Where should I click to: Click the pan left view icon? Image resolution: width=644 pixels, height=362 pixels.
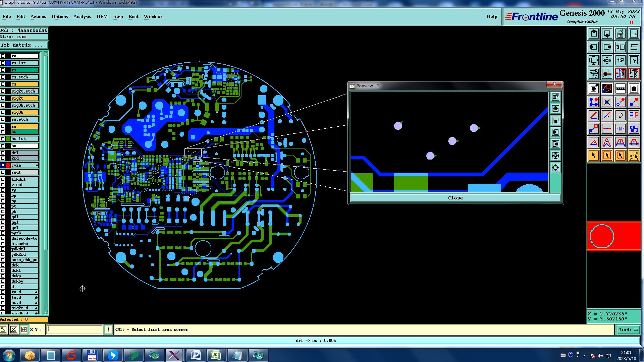pyautogui.click(x=593, y=47)
